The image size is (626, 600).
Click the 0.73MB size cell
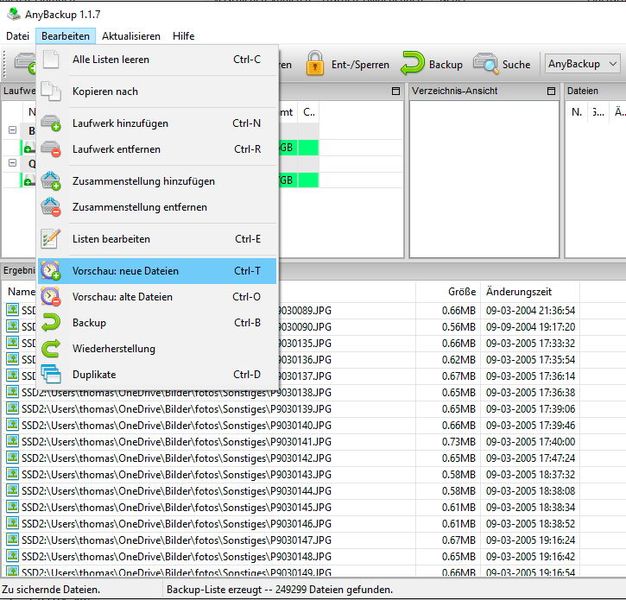click(x=459, y=442)
